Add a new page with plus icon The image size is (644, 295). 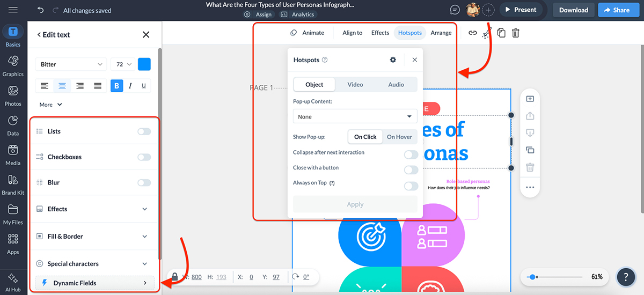530,99
